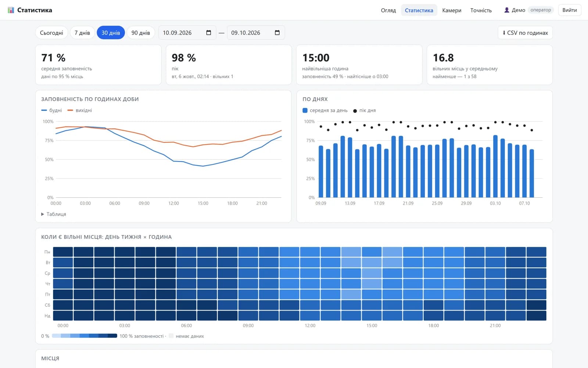Click the 15:00 найвільніша година card

[359, 65]
